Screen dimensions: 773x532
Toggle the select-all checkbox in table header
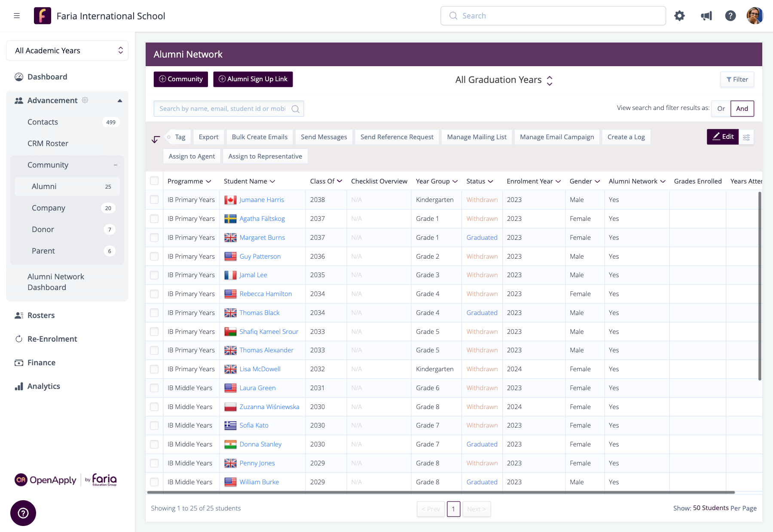[154, 181]
